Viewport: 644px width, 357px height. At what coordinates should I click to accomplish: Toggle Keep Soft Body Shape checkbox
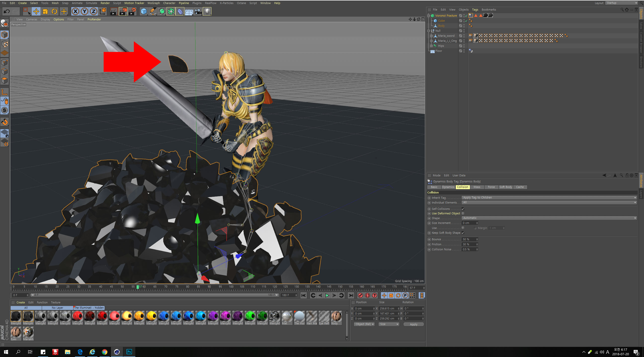pos(463,233)
